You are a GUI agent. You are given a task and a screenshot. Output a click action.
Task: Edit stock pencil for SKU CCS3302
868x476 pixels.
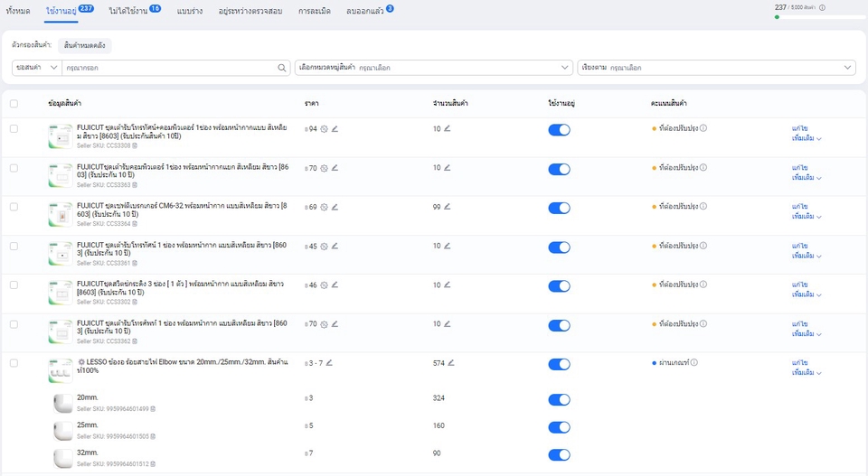[448, 285]
